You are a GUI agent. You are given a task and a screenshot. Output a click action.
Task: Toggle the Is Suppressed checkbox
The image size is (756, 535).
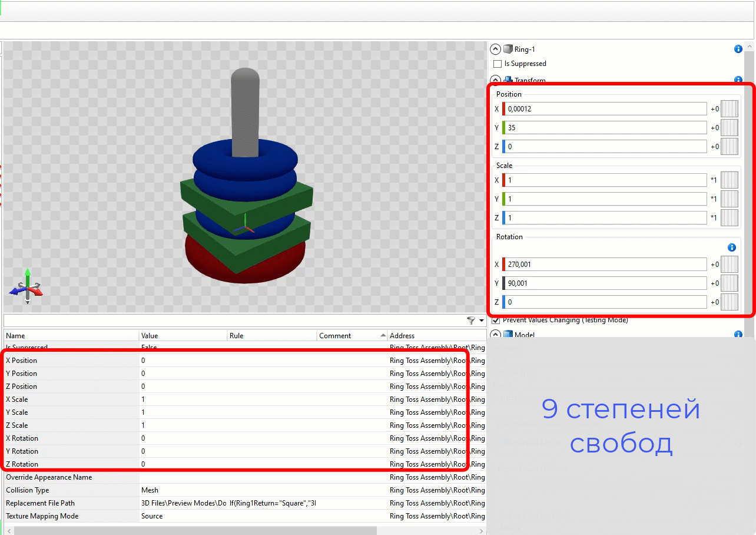click(x=498, y=64)
